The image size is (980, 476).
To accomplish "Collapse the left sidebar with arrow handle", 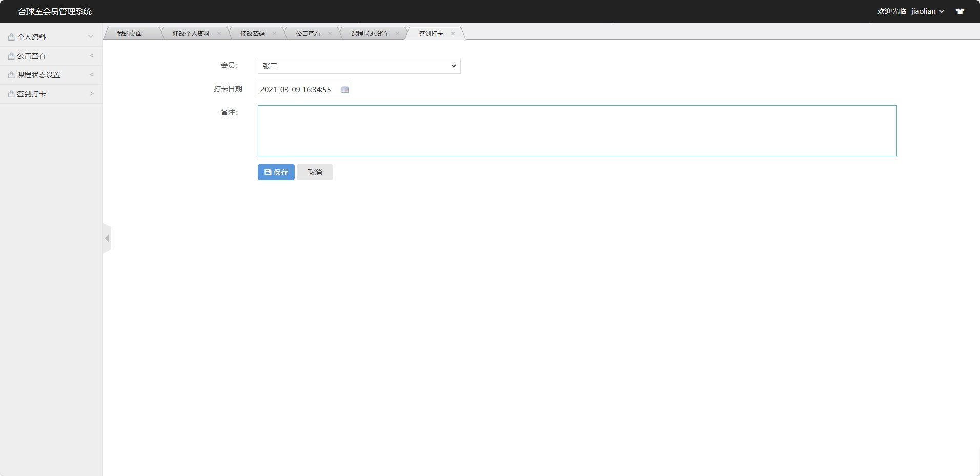I will tap(107, 238).
